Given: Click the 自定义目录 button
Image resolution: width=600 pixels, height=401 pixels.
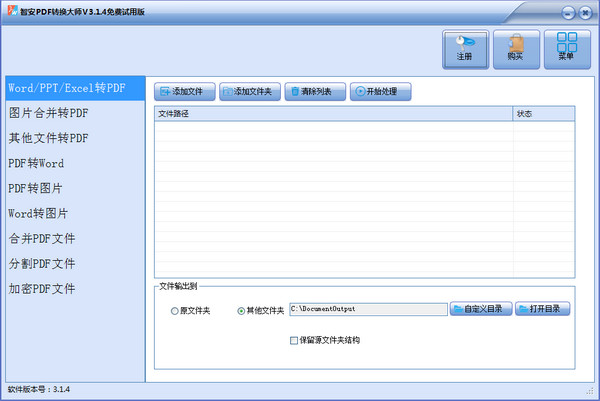Looking at the screenshot, I should coord(481,309).
